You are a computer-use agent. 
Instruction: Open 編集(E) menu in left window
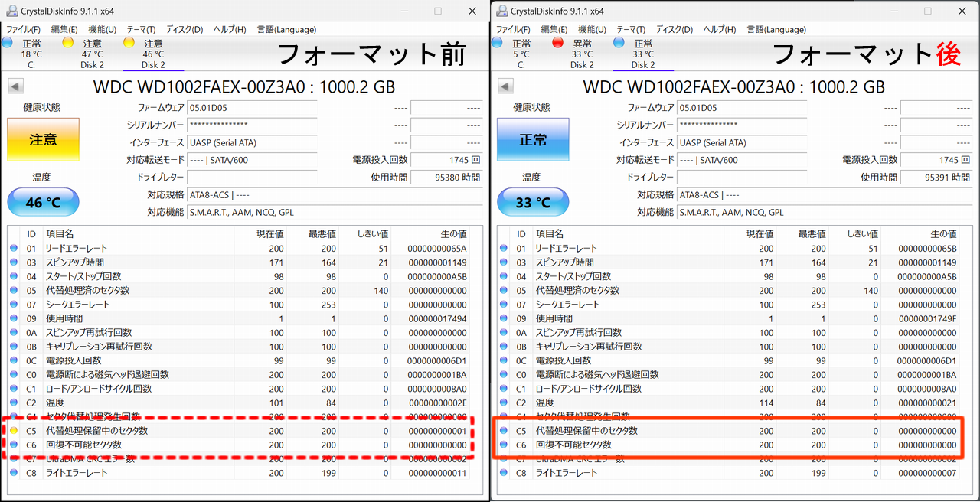[65, 29]
